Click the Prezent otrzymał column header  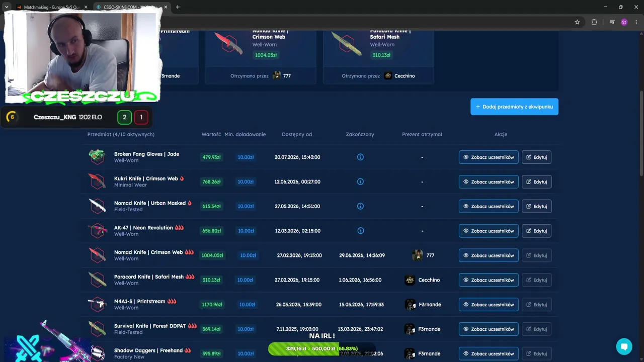422,134
